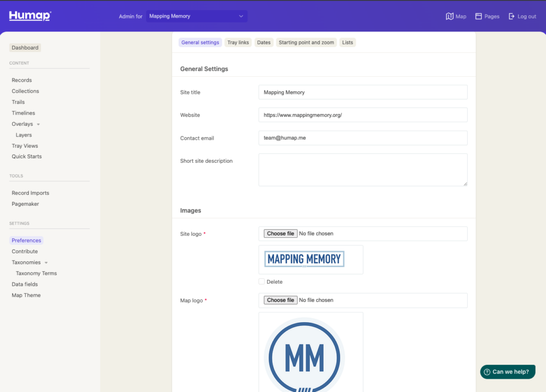Go to Records in the sidebar
Image resolution: width=546 pixels, height=392 pixels.
coord(22,80)
